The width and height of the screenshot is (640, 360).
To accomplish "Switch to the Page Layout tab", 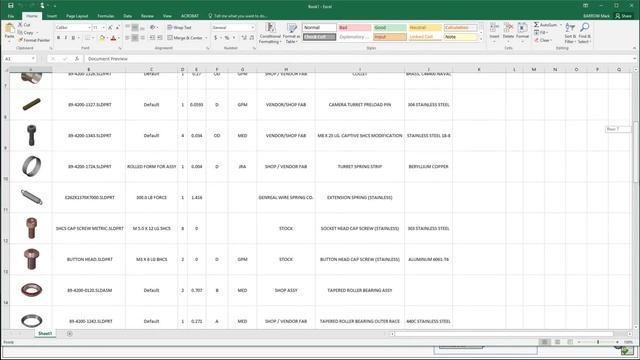I will (x=77, y=16).
